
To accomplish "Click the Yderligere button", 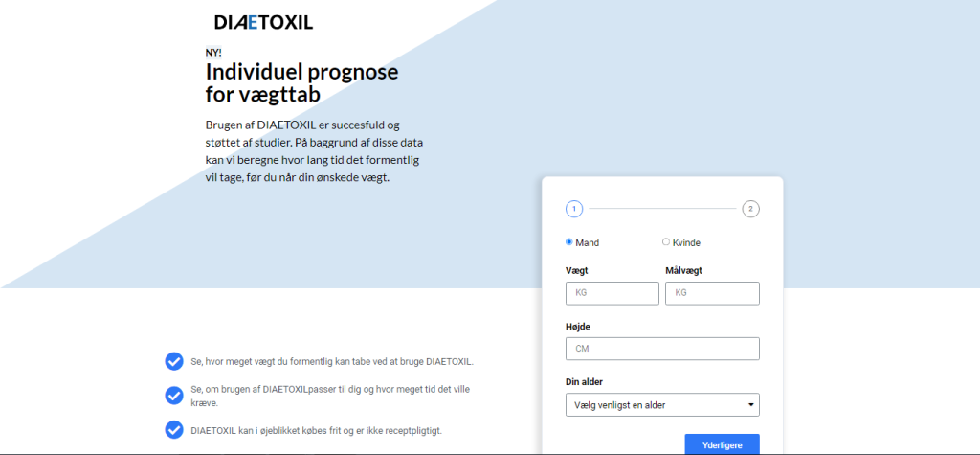I will click(722, 445).
